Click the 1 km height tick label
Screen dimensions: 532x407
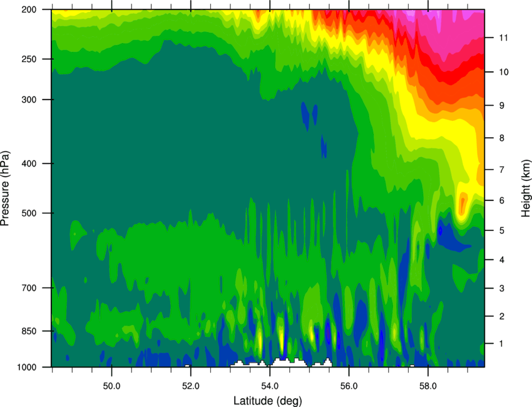point(501,344)
